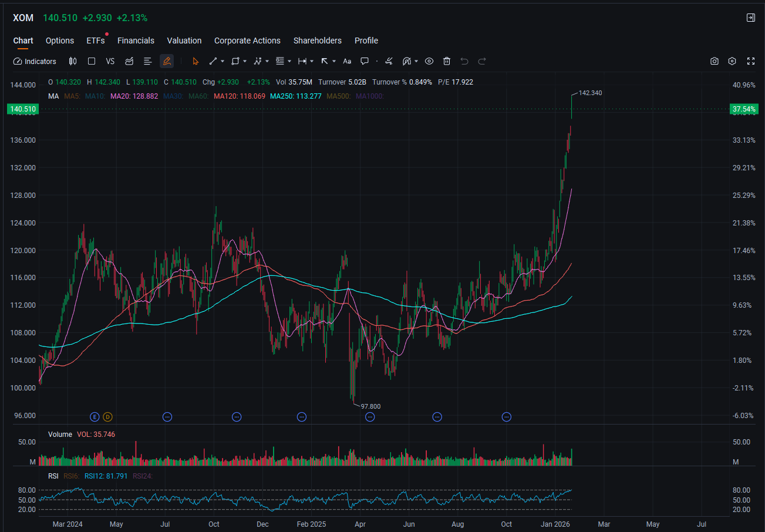Click the panel collapse icon at top right
765x532 pixels.
750,18
